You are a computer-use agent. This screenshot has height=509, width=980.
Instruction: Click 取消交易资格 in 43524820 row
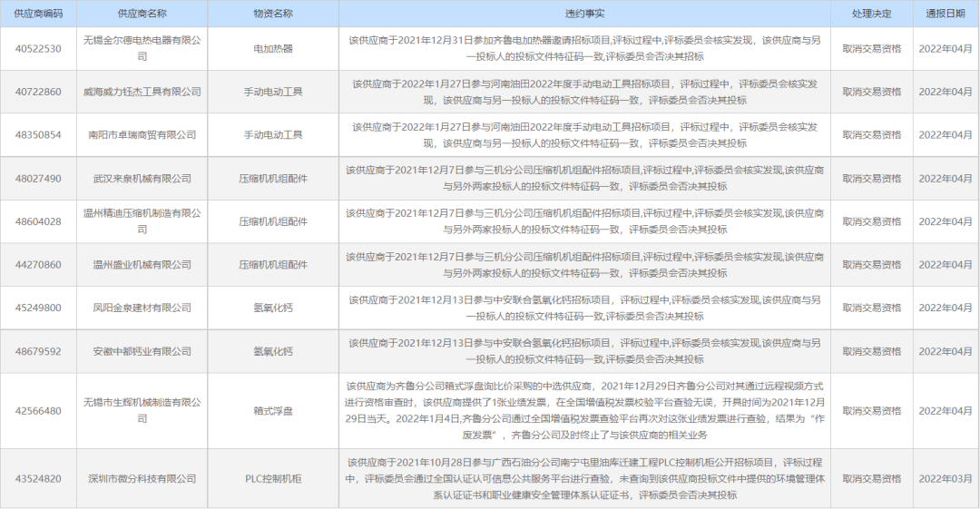pyautogui.click(x=871, y=478)
